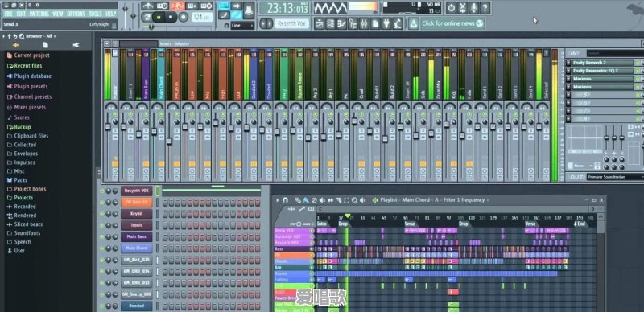Open the Fruity Reeverb 2 slot arrow menu
Screen dimensions: 644x312
(568, 63)
